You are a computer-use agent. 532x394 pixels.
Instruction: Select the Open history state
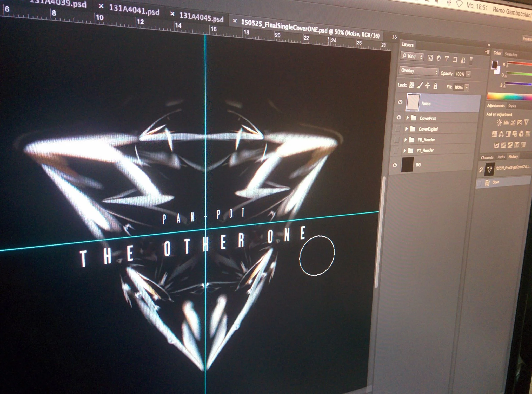pyautogui.click(x=496, y=182)
